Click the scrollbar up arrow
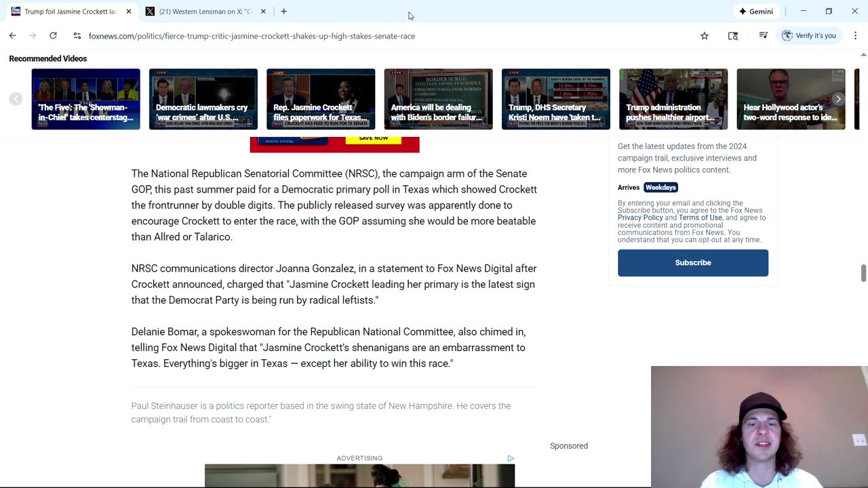 [x=863, y=55]
